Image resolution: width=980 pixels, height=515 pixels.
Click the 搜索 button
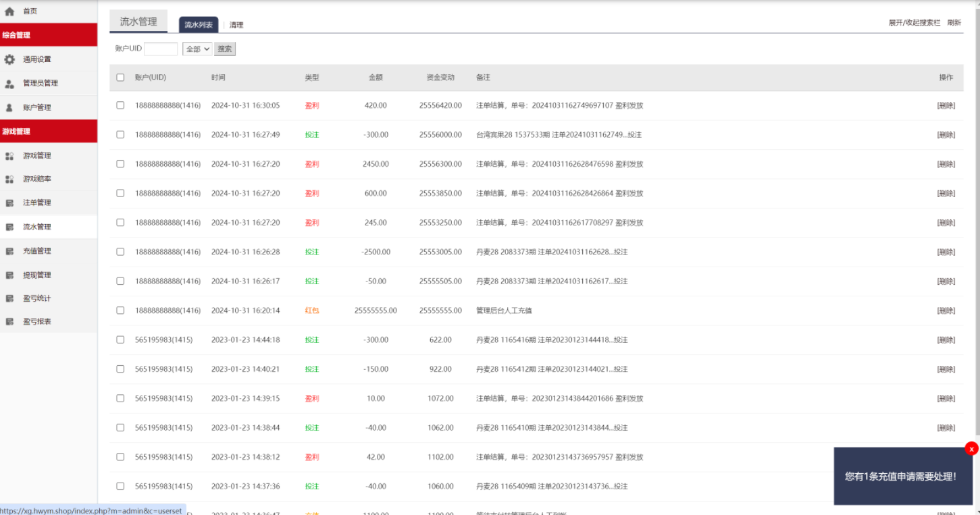[x=225, y=49]
